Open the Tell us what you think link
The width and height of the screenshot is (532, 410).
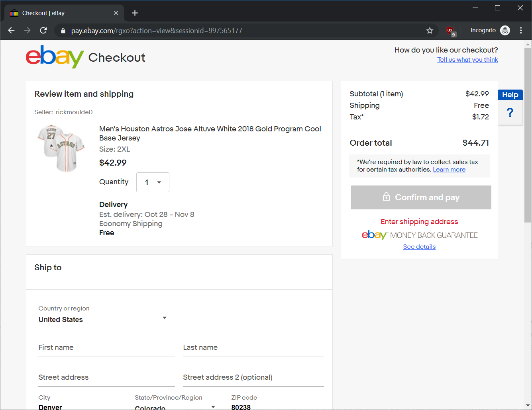[467, 60]
